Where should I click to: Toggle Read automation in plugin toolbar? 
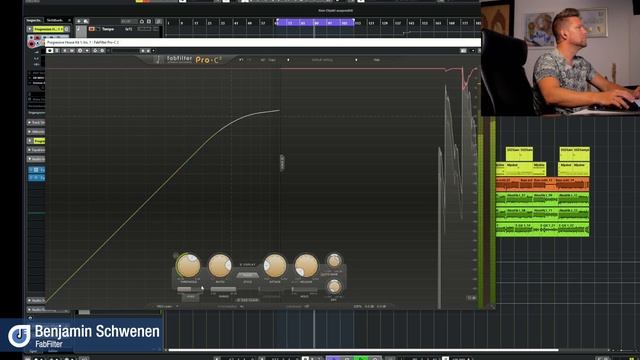65,51
